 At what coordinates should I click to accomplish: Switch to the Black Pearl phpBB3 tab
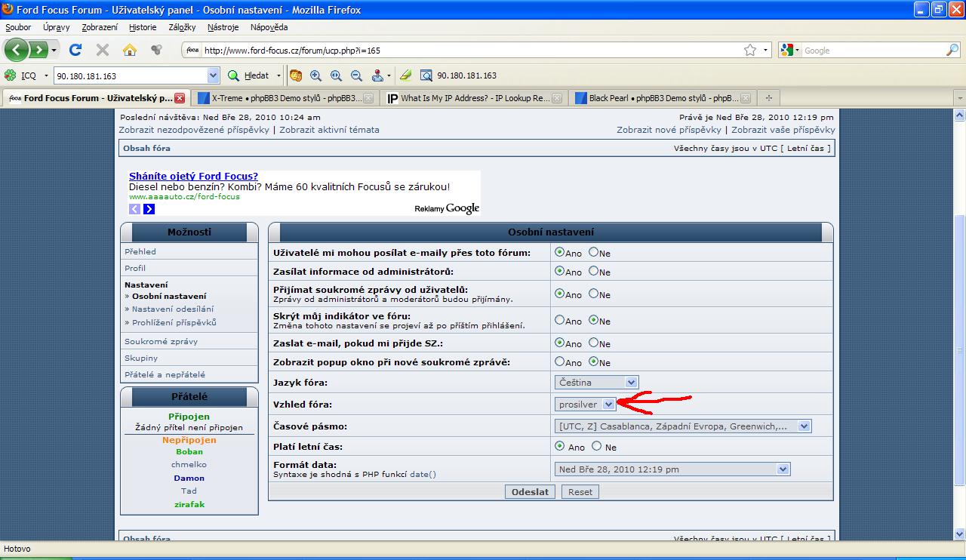662,98
